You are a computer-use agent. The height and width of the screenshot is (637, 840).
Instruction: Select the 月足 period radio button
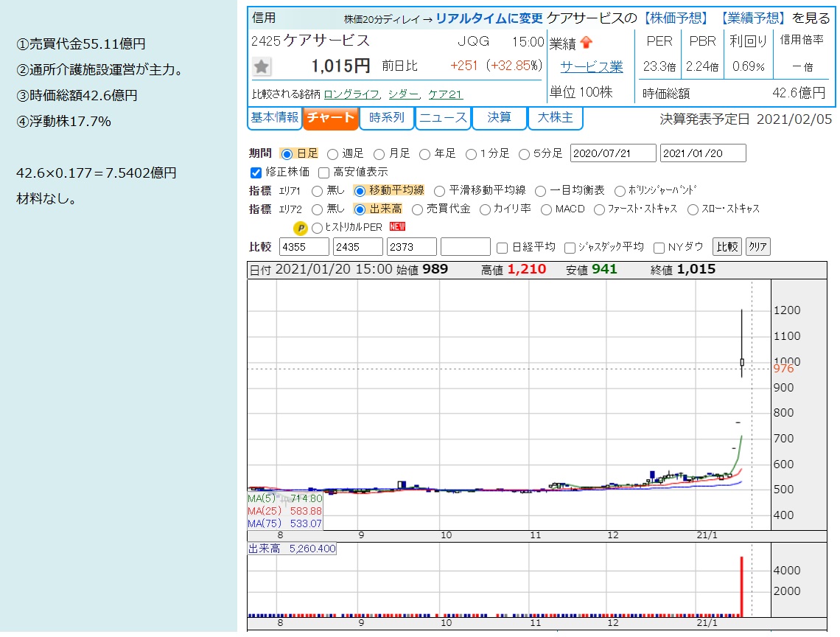tap(379, 154)
